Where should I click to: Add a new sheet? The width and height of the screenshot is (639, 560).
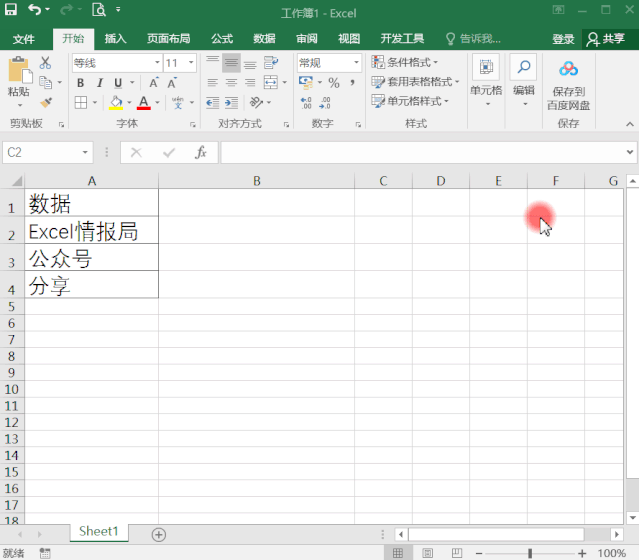tap(159, 535)
